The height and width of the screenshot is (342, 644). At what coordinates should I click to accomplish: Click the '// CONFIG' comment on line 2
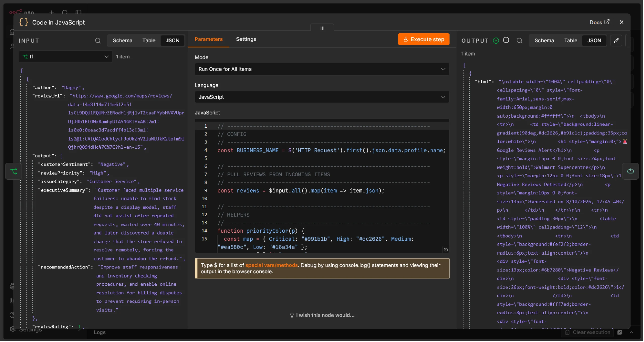232,134
